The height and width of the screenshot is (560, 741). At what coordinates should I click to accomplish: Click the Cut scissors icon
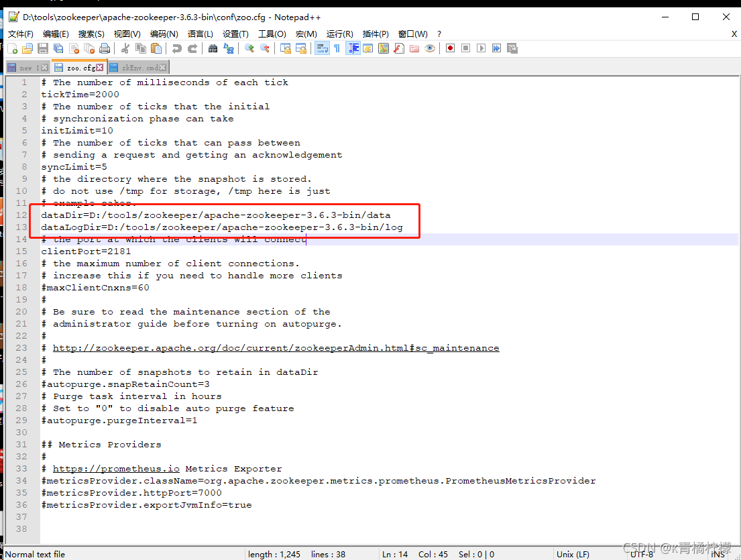coord(125,48)
